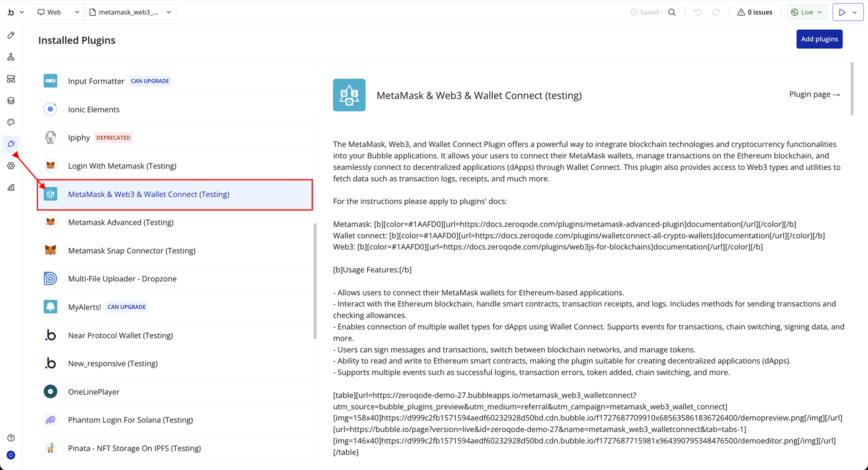The image size is (868, 470).
Task: Click the help question mark icon
Action: [11, 438]
